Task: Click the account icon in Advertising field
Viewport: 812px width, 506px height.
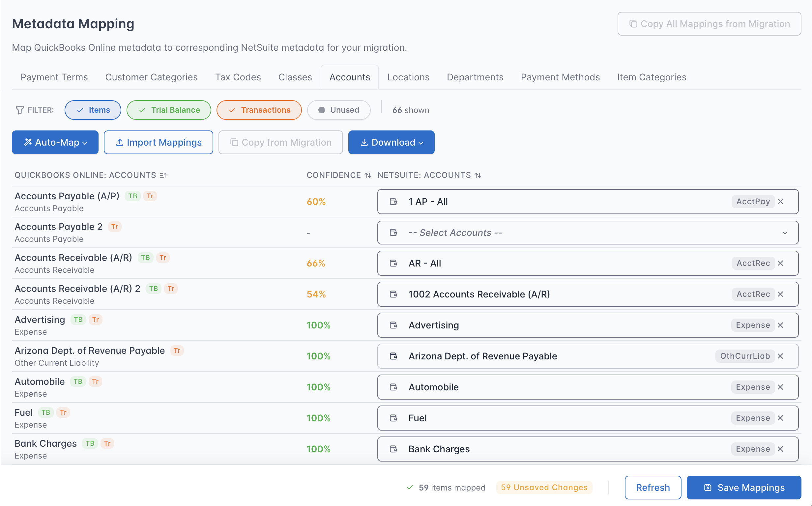Action: tap(393, 325)
